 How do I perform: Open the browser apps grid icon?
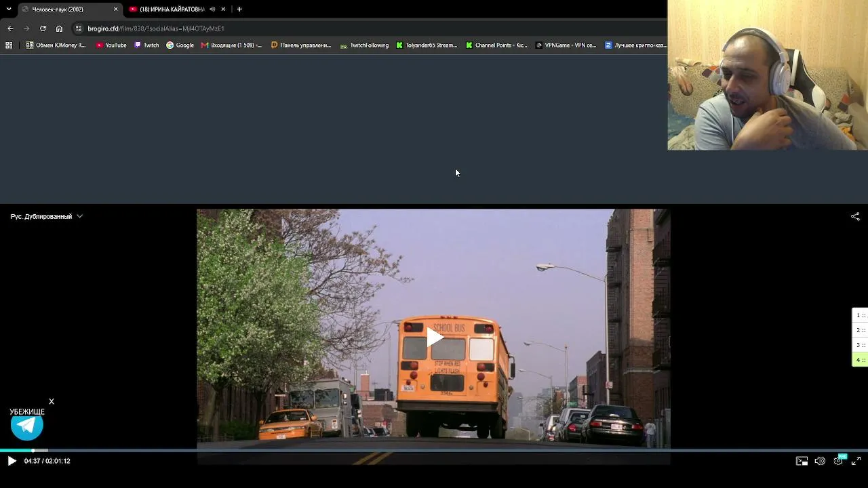pyautogui.click(x=9, y=45)
